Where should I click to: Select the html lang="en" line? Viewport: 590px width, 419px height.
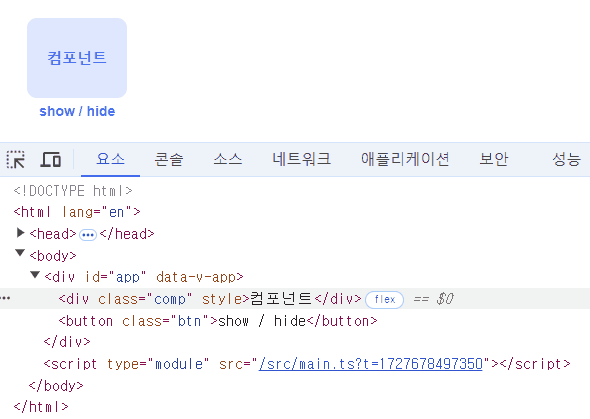click(77, 212)
